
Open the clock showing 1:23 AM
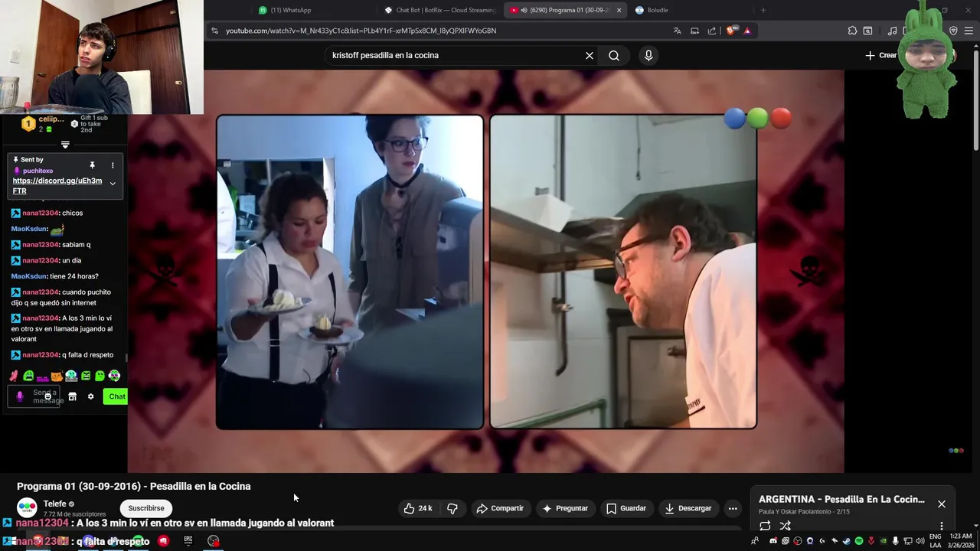pos(961,541)
